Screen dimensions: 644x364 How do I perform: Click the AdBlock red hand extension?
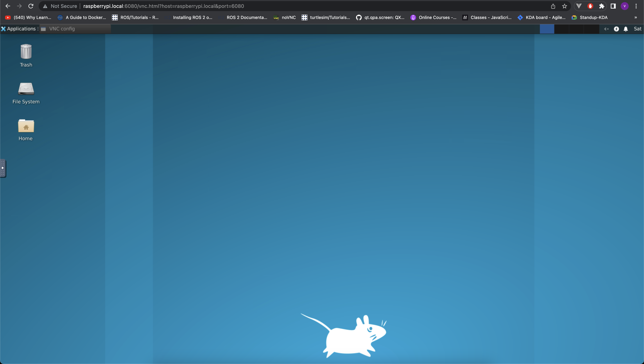[x=590, y=6]
